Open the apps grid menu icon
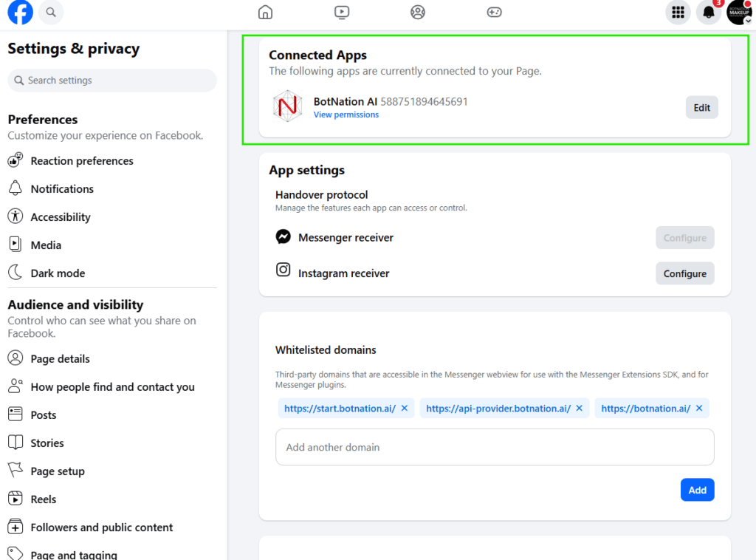 (678, 13)
